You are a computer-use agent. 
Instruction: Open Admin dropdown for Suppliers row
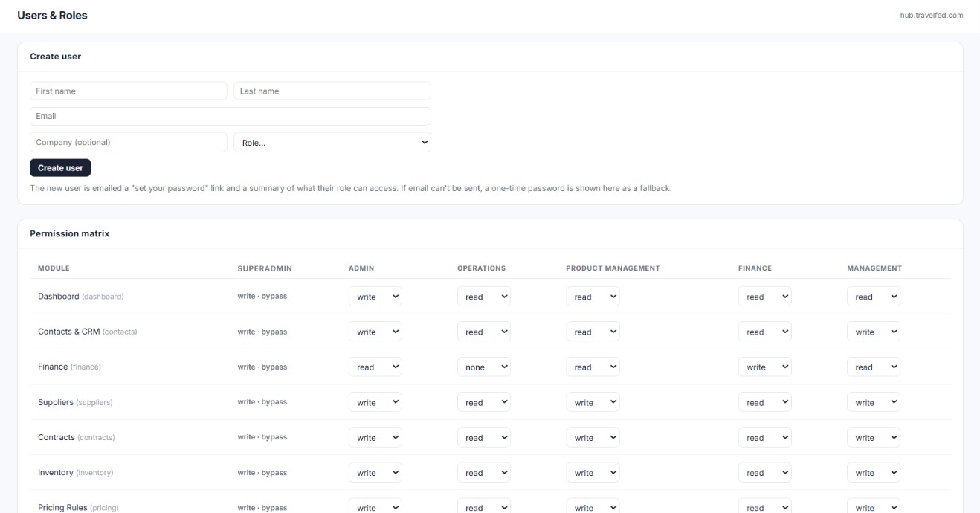coord(375,402)
